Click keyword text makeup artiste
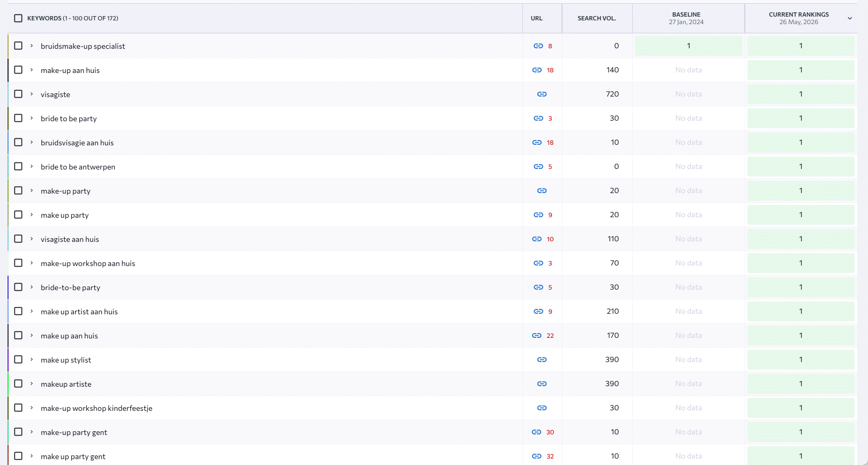 point(66,384)
